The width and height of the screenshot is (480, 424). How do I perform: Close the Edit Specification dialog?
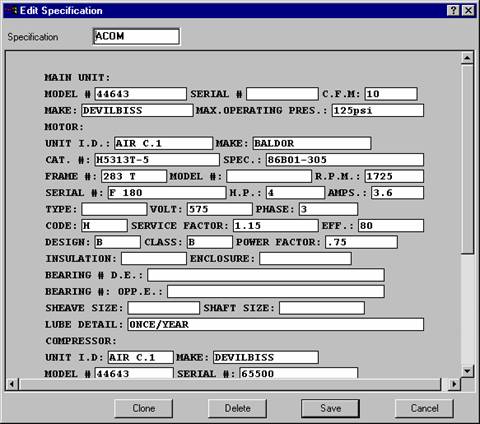(x=468, y=11)
